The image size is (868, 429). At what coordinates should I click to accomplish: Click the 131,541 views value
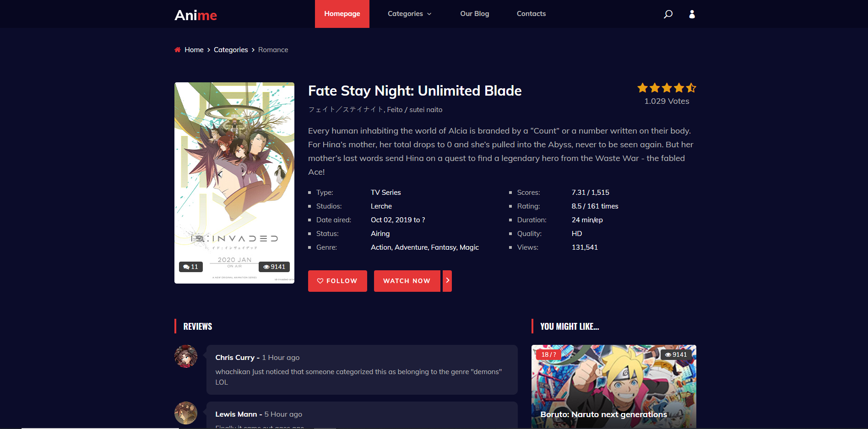tap(585, 247)
